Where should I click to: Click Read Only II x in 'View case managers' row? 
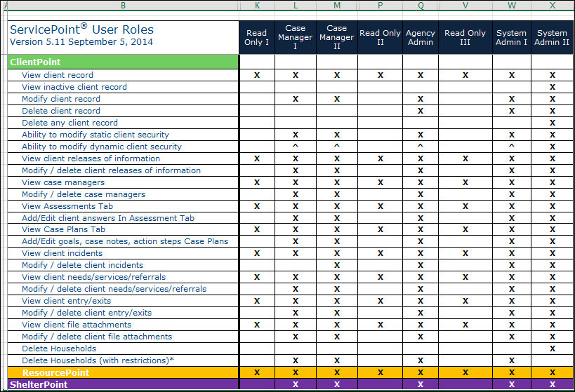click(x=381, y=182)
